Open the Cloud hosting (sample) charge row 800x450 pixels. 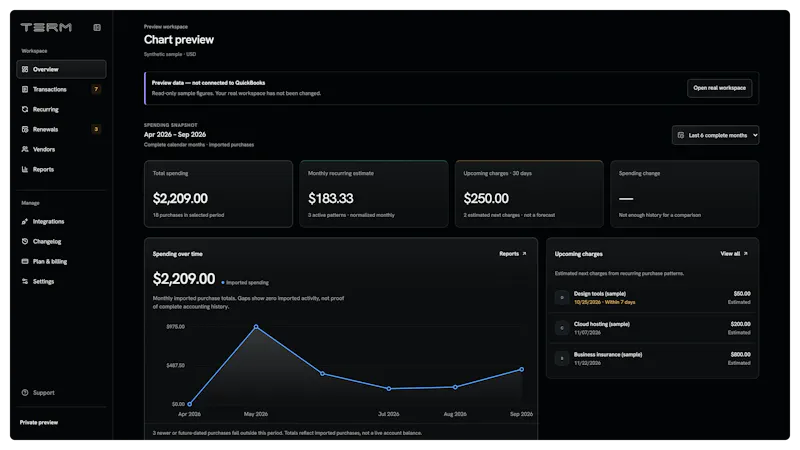tap(652, 328)
